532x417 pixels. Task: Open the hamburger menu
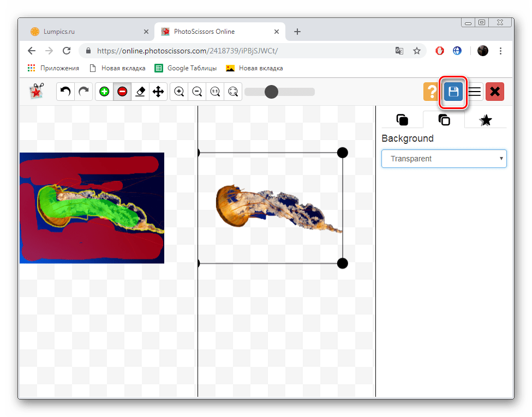pyautogui.click(x=475, y=92)
